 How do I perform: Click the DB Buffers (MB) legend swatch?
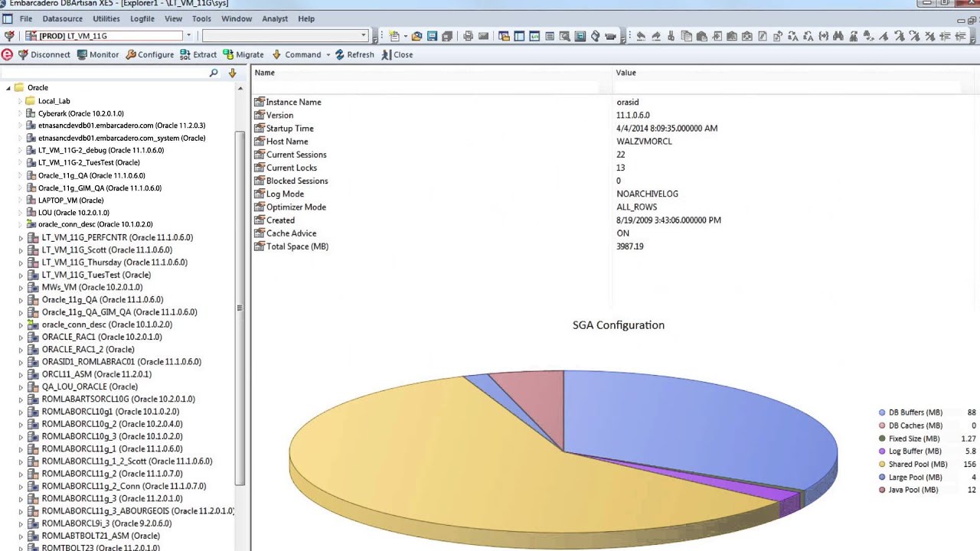tap(882, 412)
